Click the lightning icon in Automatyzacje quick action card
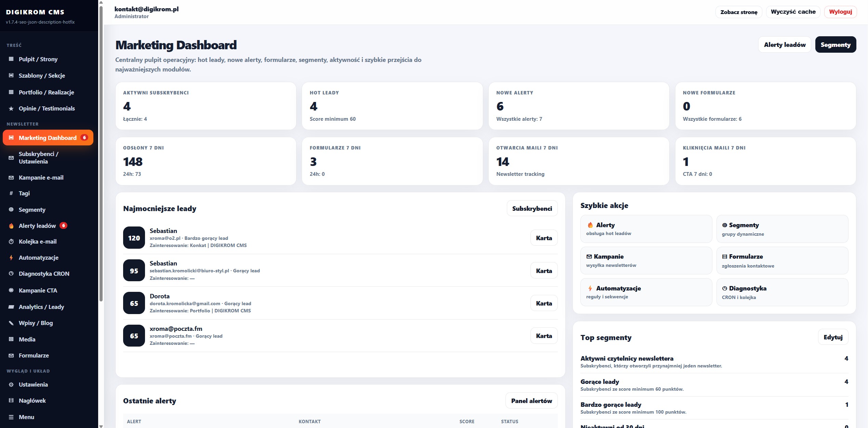868x428 pixels. (x=590, y=288)
